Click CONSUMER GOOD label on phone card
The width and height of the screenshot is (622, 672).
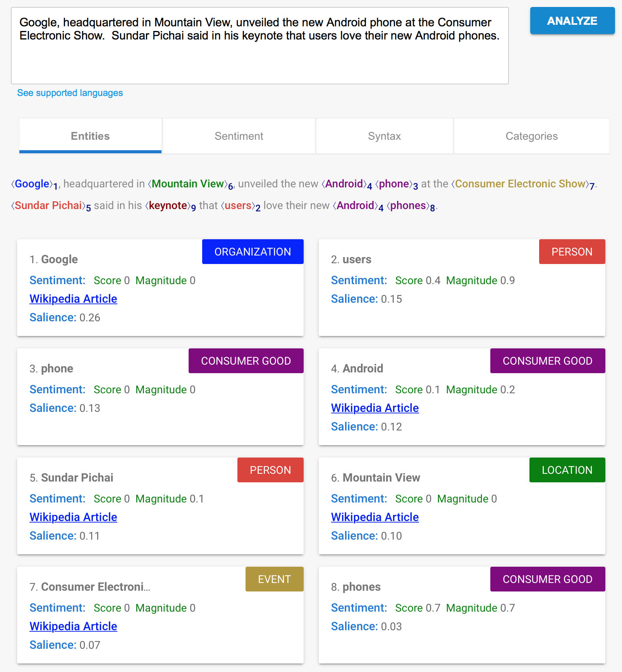[246, 361]
